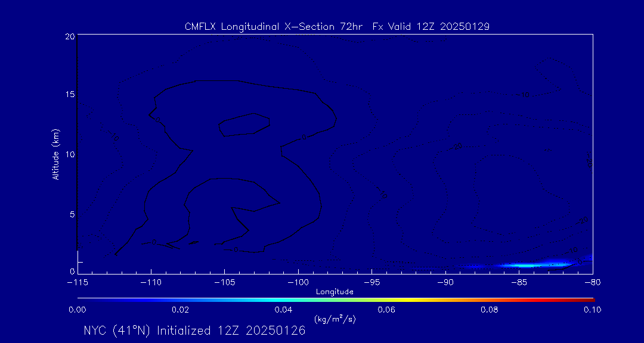Click the altitude tick label 10 on the y-axis
The image size is (644, 343).
coord(69,154)
